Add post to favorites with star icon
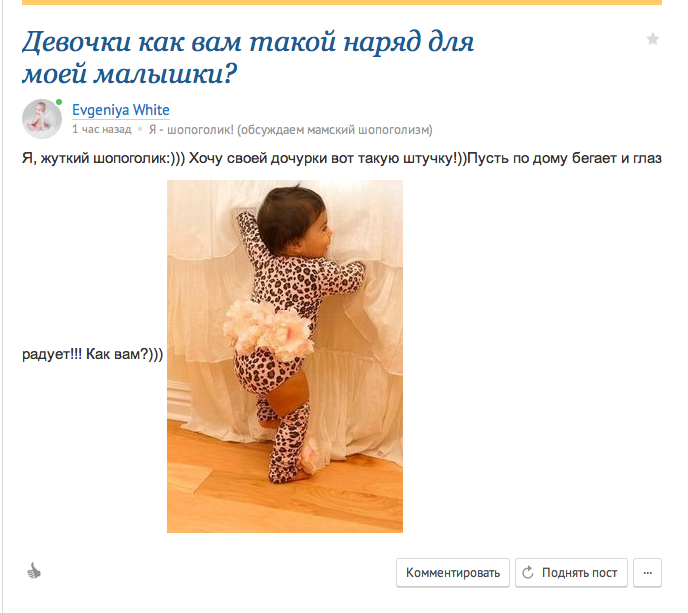The height and width of the screenshot is (613, 688). tap(652, 39)
